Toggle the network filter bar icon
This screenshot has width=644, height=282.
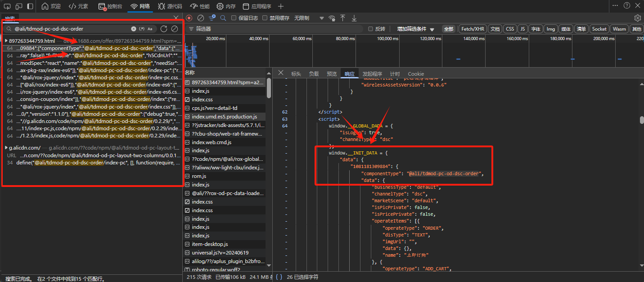tap(212, 18)
